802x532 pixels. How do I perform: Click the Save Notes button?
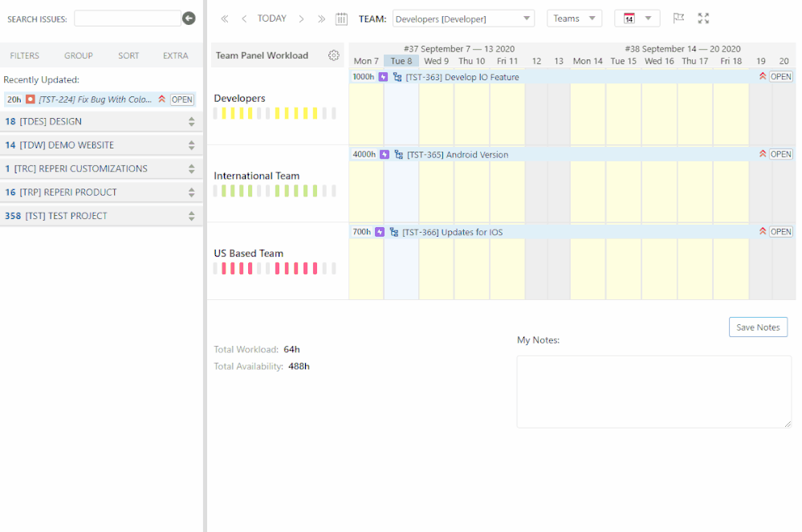(758, 327)
